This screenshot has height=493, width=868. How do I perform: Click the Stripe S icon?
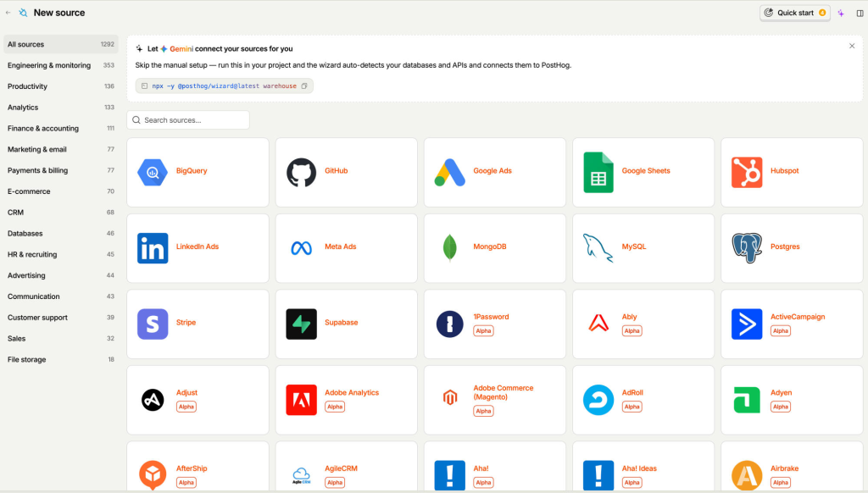(153, 324)
